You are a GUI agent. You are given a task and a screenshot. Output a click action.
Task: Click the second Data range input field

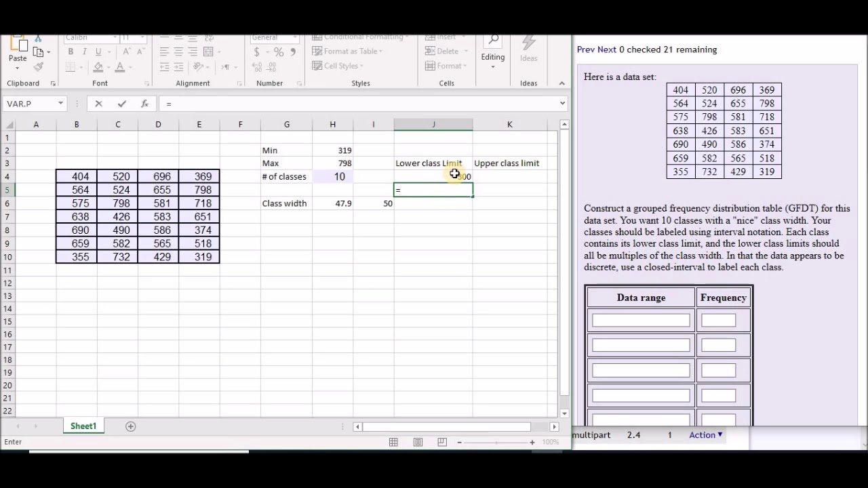641,346
